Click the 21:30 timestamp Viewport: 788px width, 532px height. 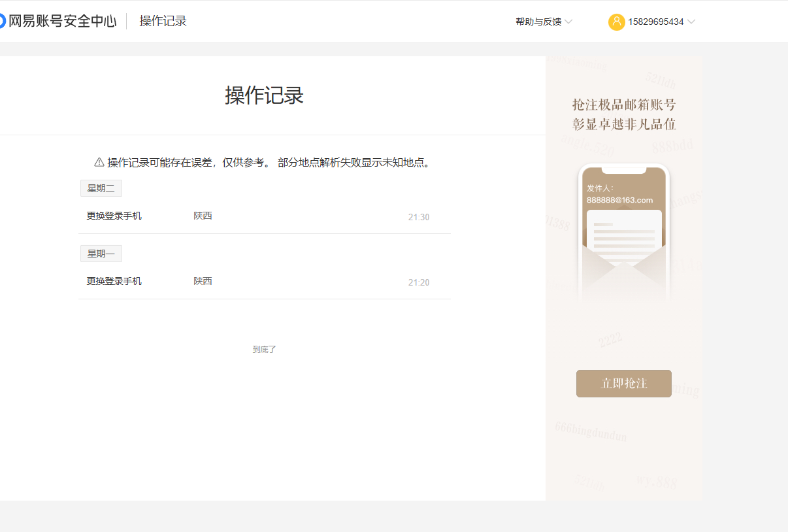coord(418,217)
